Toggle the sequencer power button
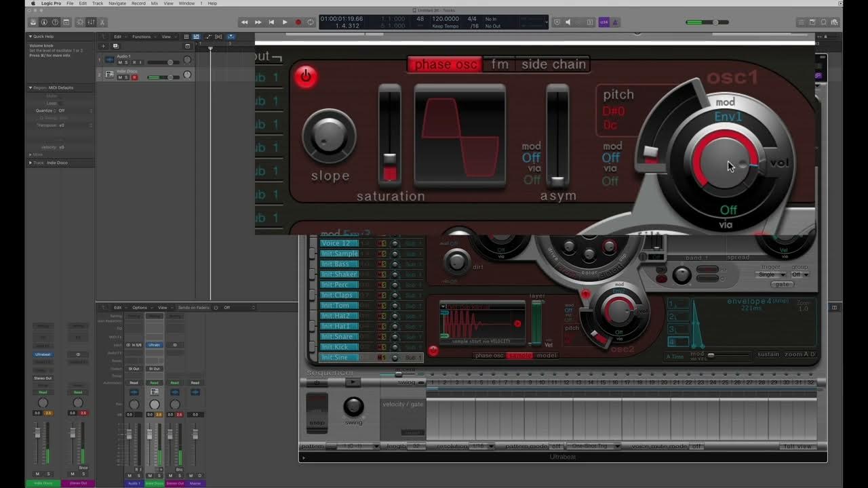868x488 pixels. pos(317,382)
